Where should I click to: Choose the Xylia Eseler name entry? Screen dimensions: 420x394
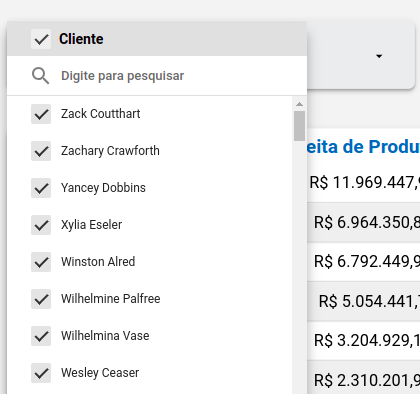(91, 225)
